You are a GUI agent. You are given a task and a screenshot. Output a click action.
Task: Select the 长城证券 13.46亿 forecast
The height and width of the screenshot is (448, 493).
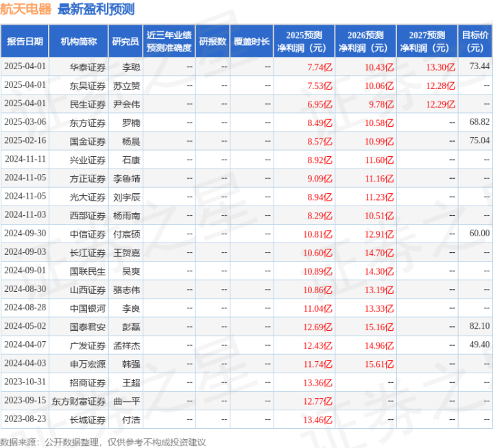(317, 420)
